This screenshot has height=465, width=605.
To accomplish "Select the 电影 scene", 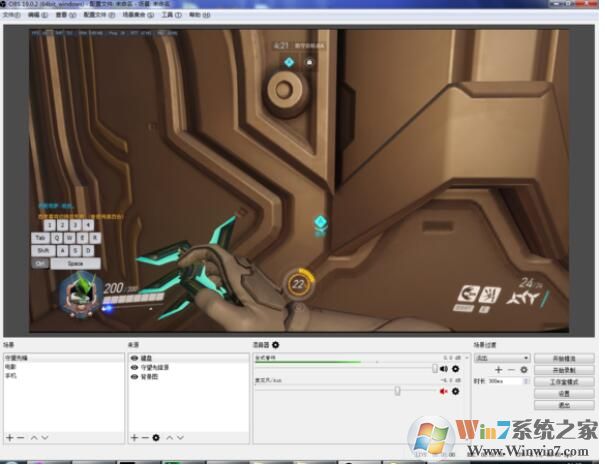I will (64, 367).
